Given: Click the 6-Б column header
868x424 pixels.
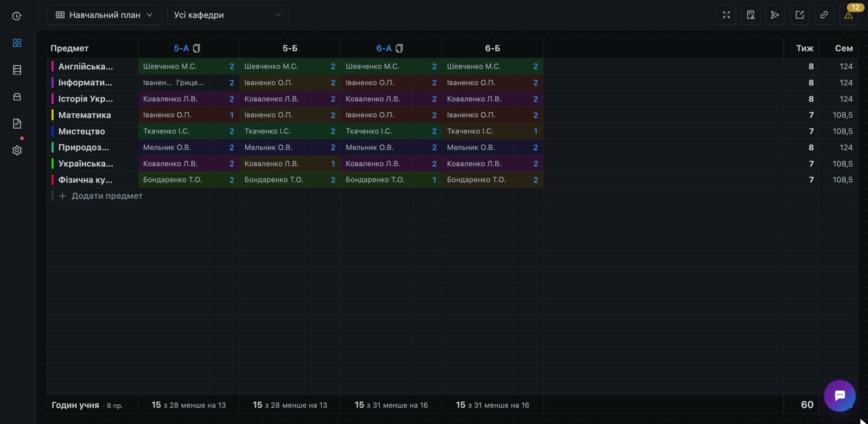Looking at the screenshot, I should (x=493, y=48).
